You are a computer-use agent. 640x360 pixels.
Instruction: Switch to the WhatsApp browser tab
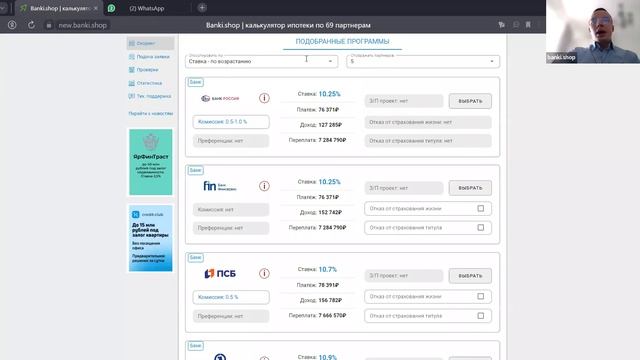pyautogui.click(x=147, y=8)
